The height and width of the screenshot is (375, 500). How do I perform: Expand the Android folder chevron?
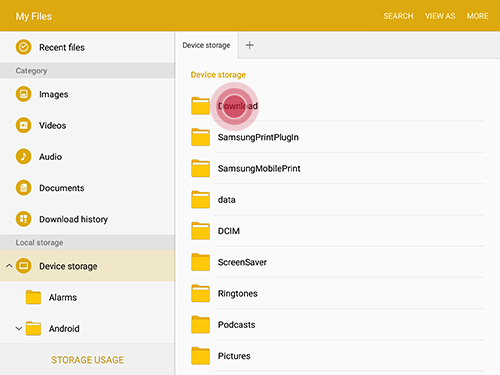point(19,328)
